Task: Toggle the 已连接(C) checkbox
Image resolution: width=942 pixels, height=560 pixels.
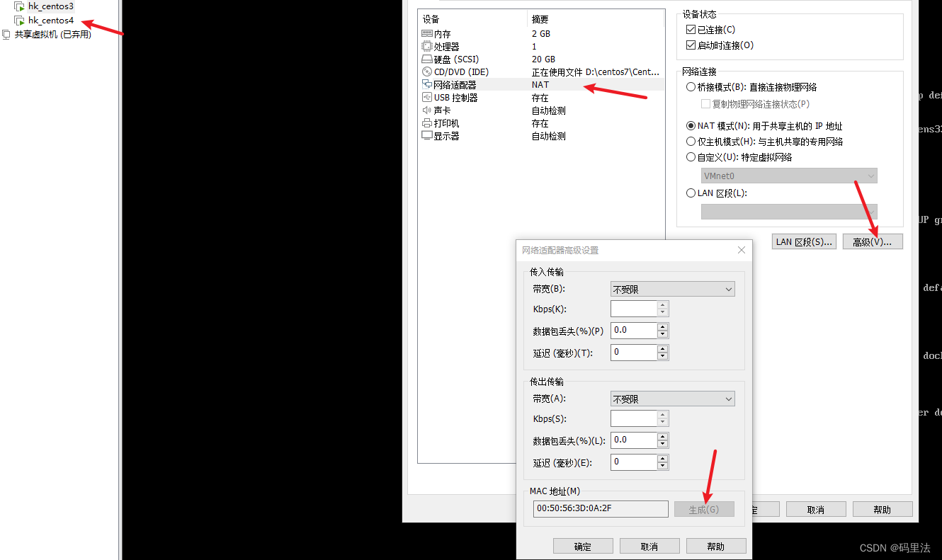Action: coord(691,30)
